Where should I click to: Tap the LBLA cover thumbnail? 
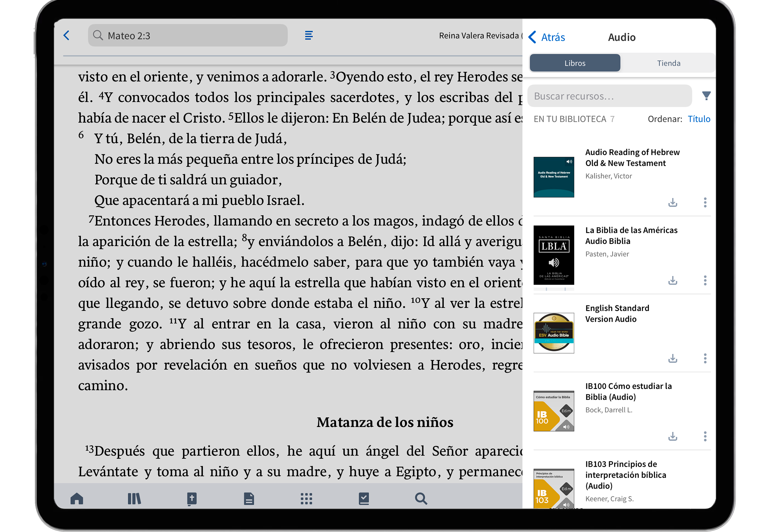(x=554, y=255)
